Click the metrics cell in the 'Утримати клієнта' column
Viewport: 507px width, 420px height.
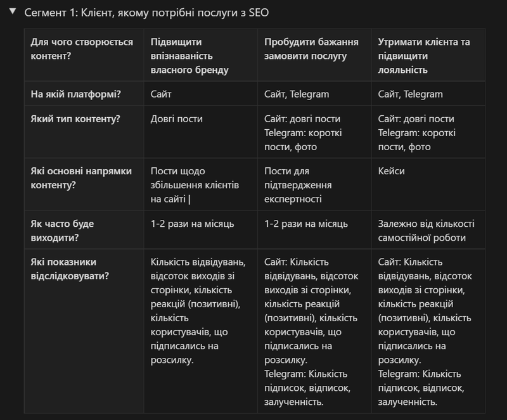point(428,331)
